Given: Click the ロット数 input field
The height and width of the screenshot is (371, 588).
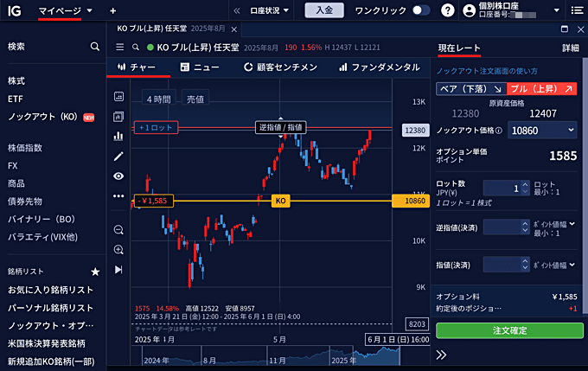Looking at the screenshot, I should click(x=502, y=188).
